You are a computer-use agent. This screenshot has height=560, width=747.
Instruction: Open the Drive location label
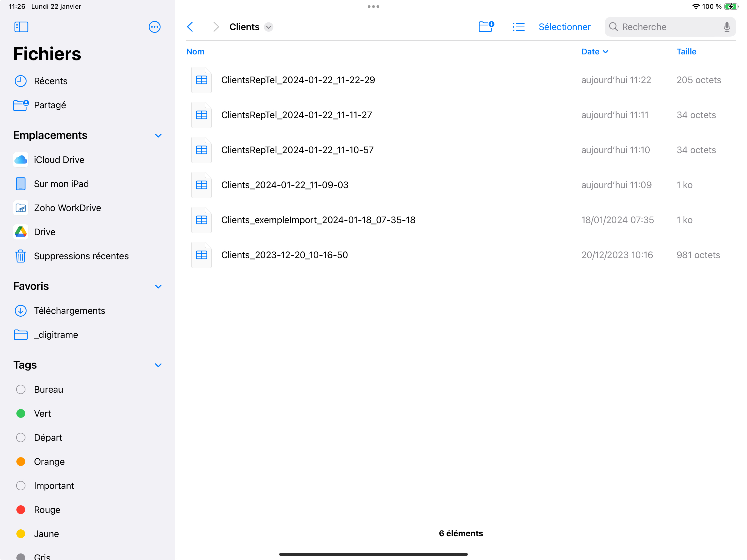click(45, 232)
